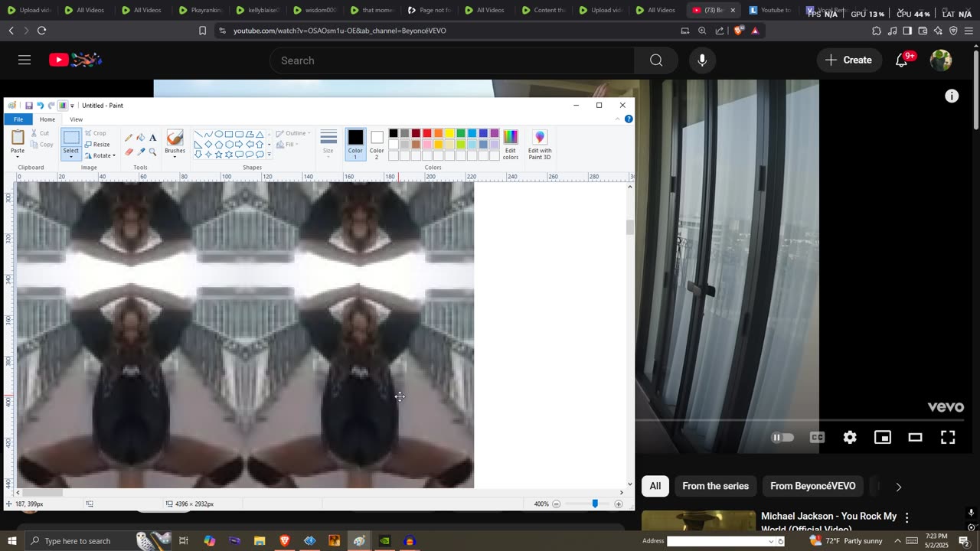Select the Magnifier tool in Paint
The width and height of the screenshot is (980, 551).
coord(152,152)
